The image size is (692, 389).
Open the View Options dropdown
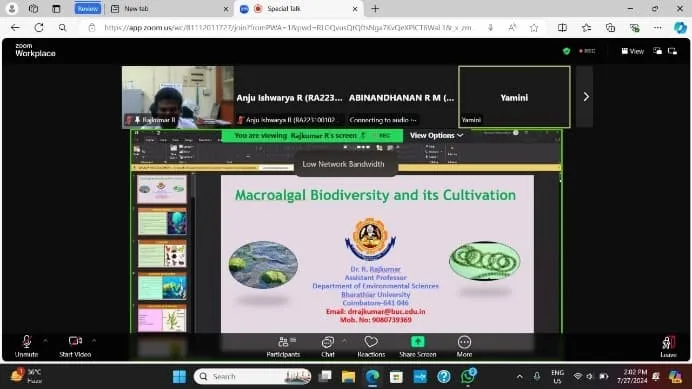[x=436, y=136]
